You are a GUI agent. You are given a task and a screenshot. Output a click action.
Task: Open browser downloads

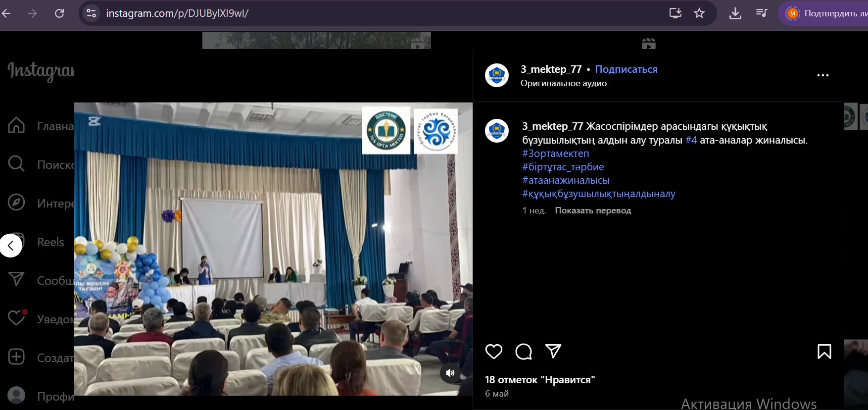click(735, 13)
